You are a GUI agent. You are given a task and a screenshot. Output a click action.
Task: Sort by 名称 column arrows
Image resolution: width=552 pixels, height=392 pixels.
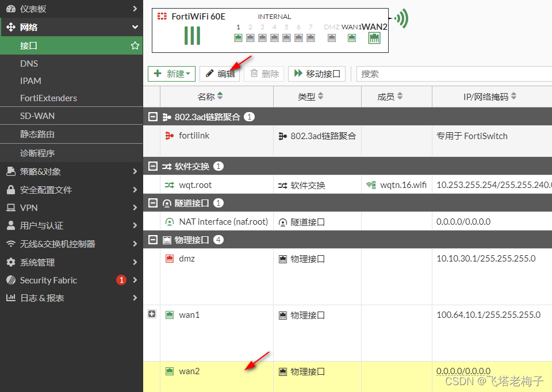pos(220,96)
